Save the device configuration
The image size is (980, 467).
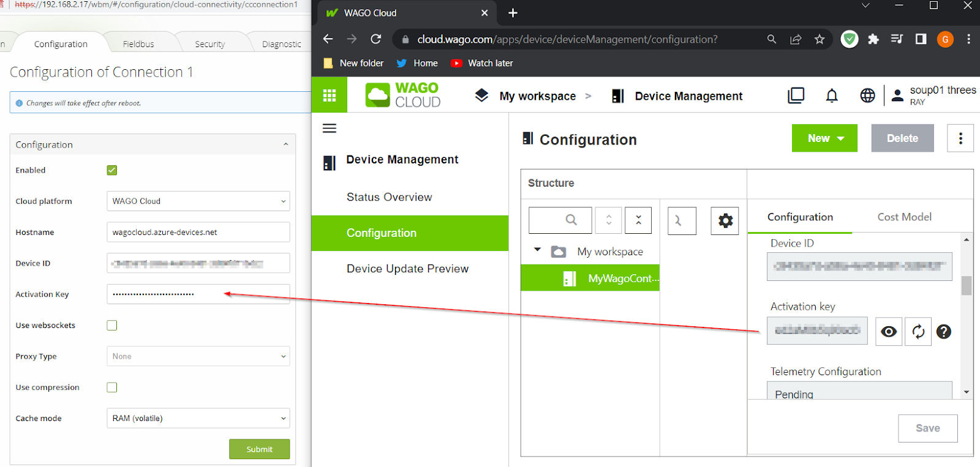pyautogui.click(x=927, y=428)
